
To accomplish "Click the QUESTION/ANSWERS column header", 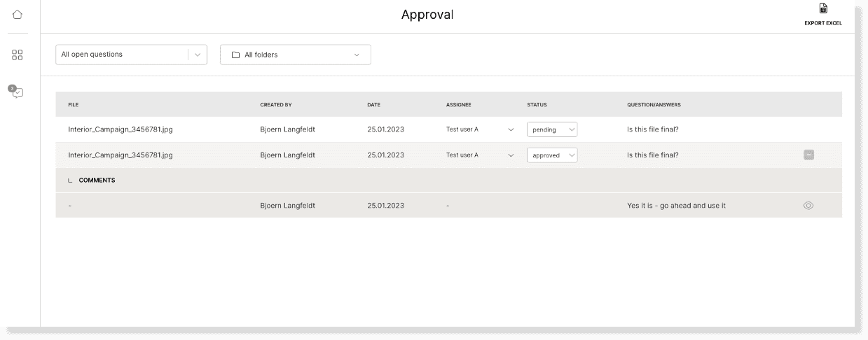I will [654, 105].
